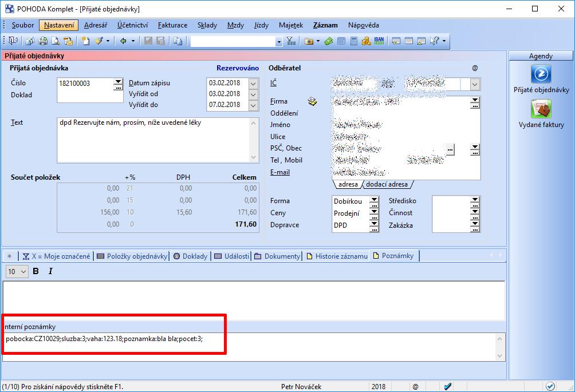
Task: Open the Sklady menu
Action: coord(207,25)
